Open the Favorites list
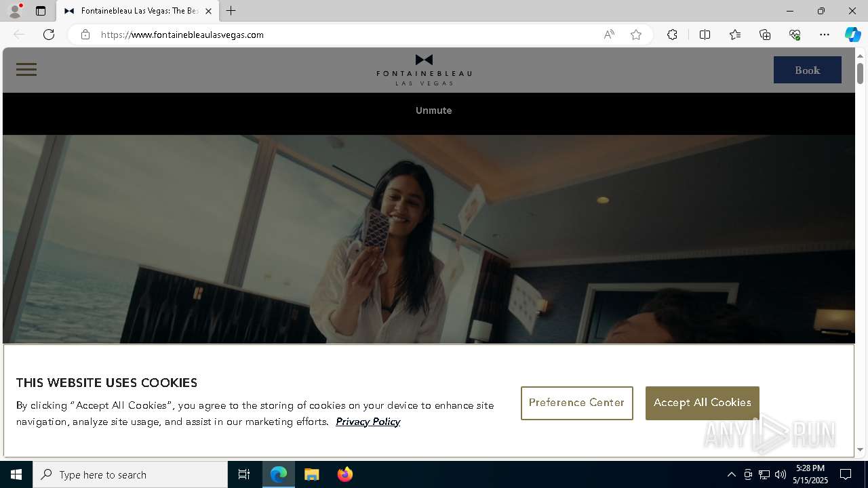This screenshot has width=868, height=488. click(735, 35)
